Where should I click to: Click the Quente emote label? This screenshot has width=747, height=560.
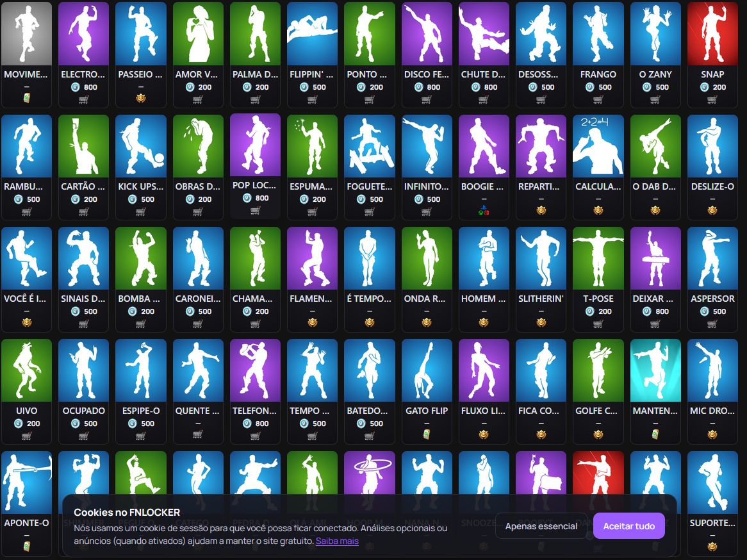[197, 410]
